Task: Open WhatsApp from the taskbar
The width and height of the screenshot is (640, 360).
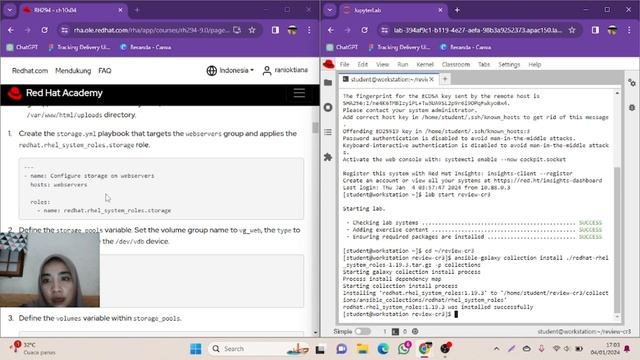Action: (404, 348)
